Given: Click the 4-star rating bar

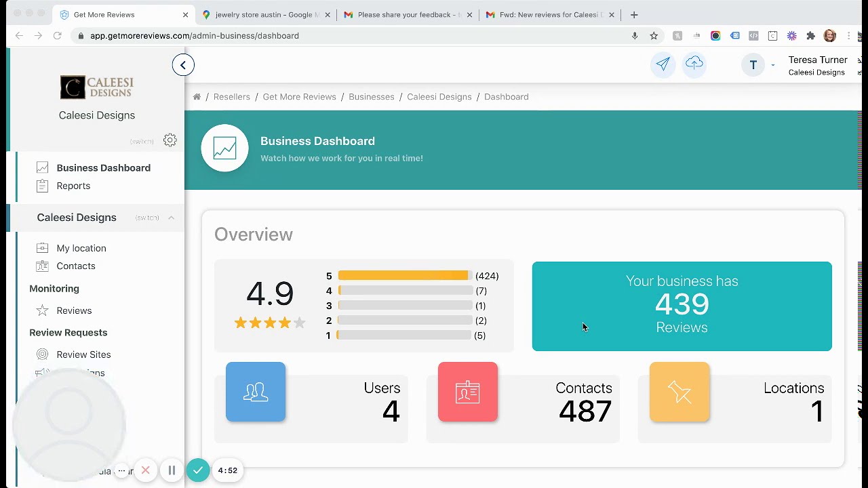Looking at the screenshot, I should (405, 291).
